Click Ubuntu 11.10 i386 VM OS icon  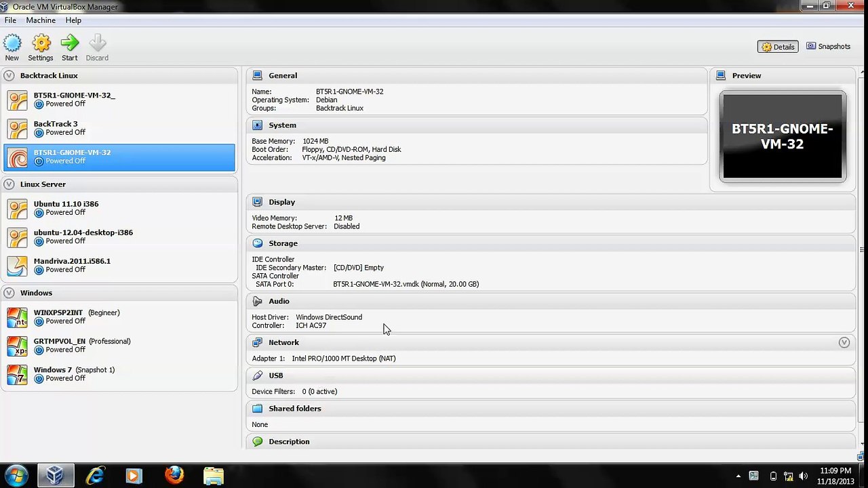click(x=18, y=209)
